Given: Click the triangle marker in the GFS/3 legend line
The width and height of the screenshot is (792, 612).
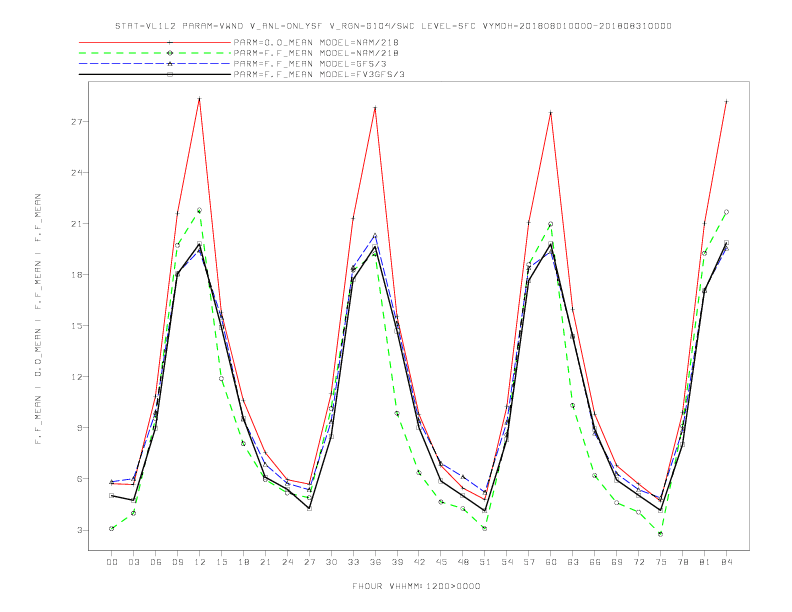Looking at the screenshot, I should (170, 64).
